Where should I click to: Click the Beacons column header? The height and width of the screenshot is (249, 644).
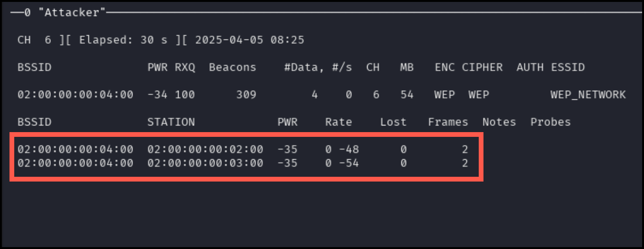click(233, 67)
